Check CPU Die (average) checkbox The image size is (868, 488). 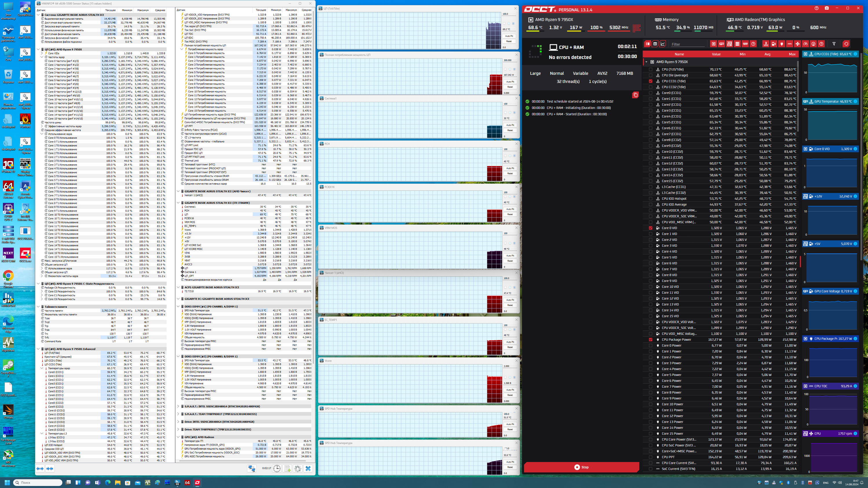pos(650,75)
